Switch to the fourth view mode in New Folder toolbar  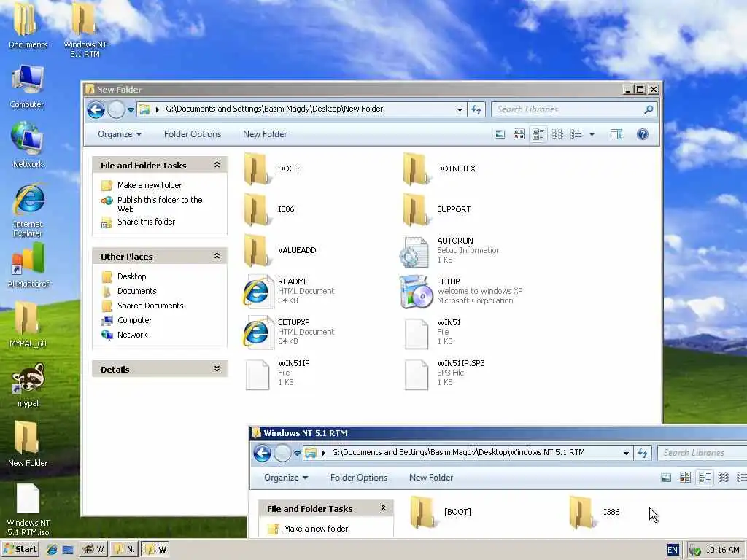coord(557,134)
